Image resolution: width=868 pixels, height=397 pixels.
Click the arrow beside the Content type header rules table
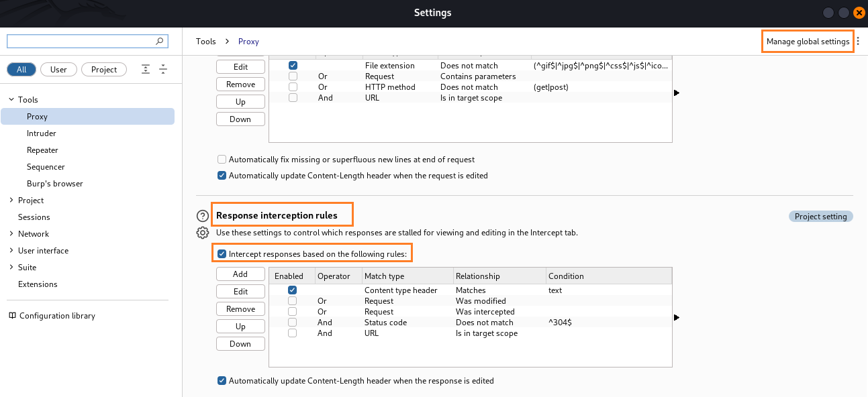[x=677, y=317]
